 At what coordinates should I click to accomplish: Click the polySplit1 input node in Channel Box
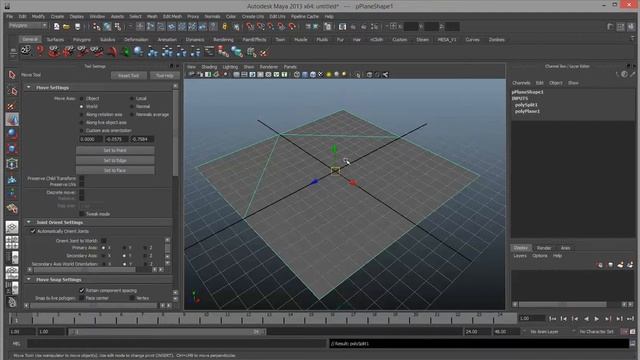click(x=526, y=105)
